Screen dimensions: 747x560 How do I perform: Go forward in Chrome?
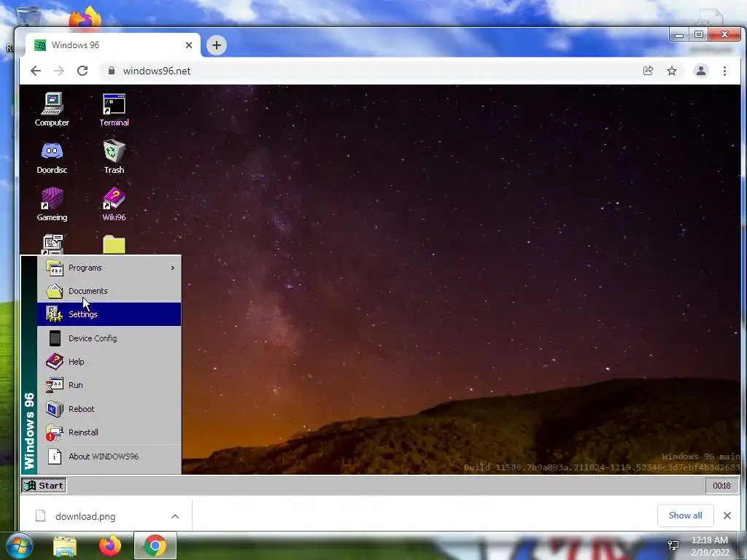coord(59,71)
